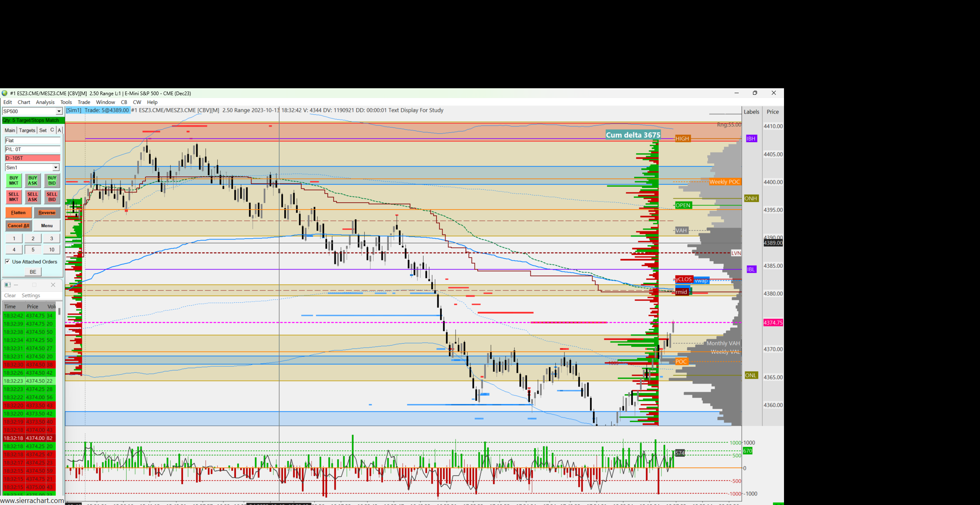This screenshot has width=980, height=505.
Task: Click the BUY MKT order button
Action: pyautogui.click(x=14, y=181)
